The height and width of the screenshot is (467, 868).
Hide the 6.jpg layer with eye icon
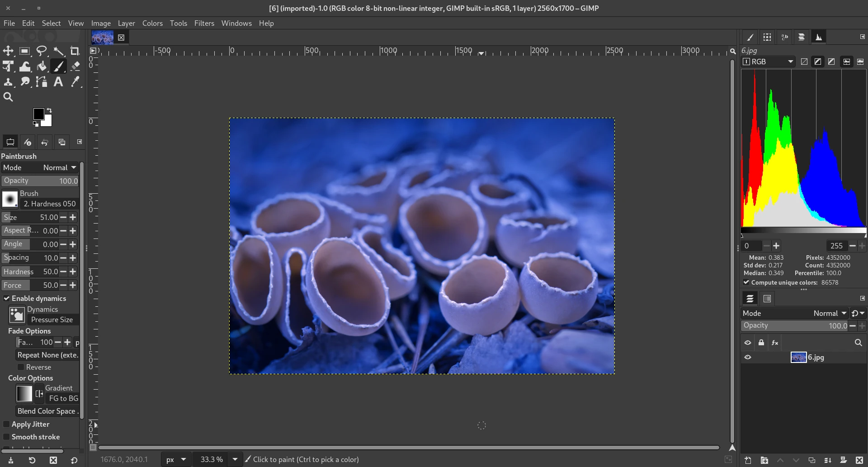click(x=748, y=357)
